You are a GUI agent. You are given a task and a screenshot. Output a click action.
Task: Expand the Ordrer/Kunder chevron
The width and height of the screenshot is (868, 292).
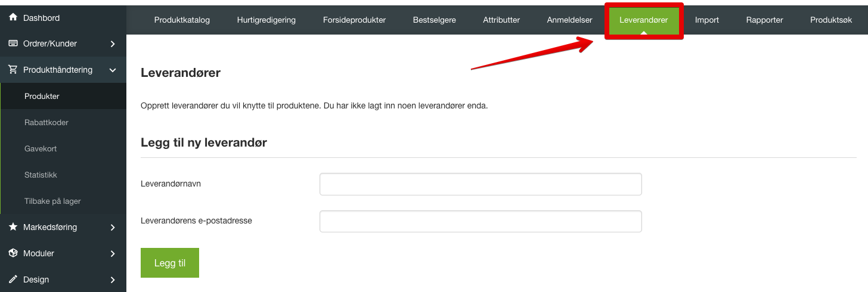click(113, 44)
